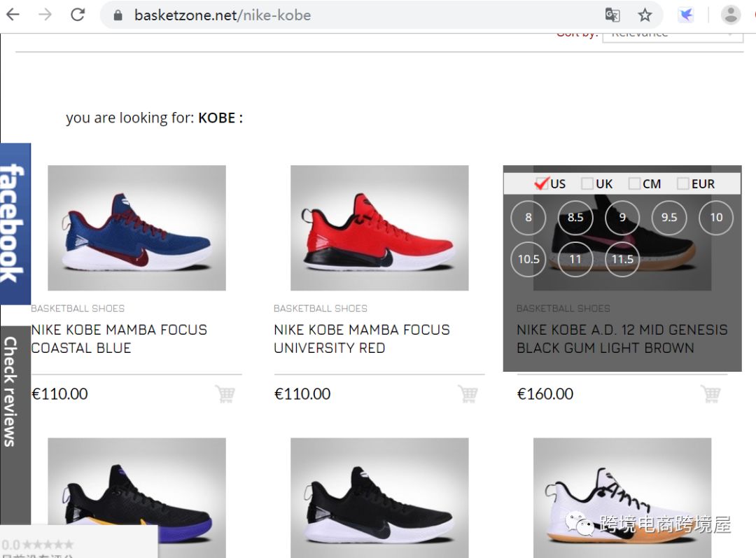The image size is (756, 558).
Task: Open the Sort by Relevance dropdown
Action: pos(673,36)
